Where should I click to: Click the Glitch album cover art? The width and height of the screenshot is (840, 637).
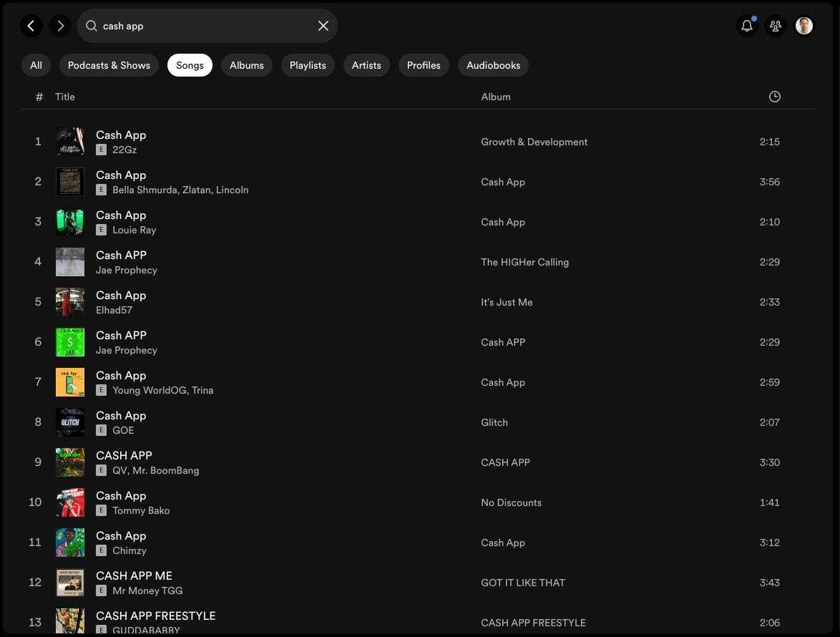click(70, 422)
